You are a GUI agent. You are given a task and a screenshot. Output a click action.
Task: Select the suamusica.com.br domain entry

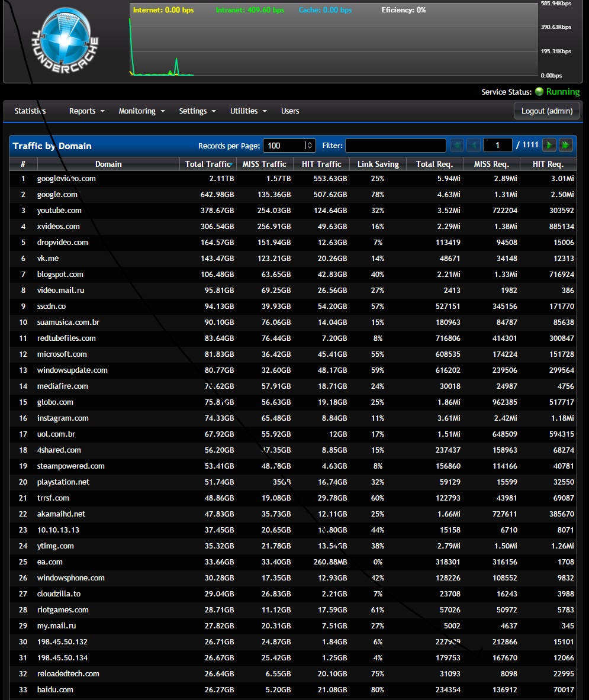click(x=68, y=322)
